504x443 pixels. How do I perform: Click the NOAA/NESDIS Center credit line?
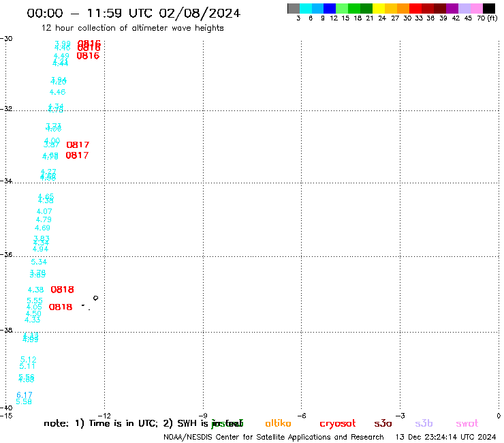pos(274,438)
